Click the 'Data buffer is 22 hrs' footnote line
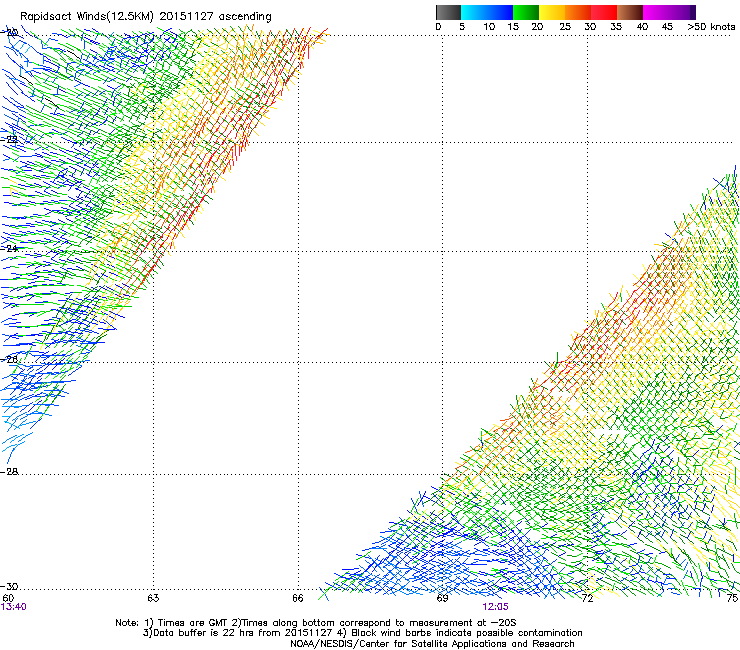The width and height of the screenshot is (740, 650). pyautogui.click(x=362, y=633)
